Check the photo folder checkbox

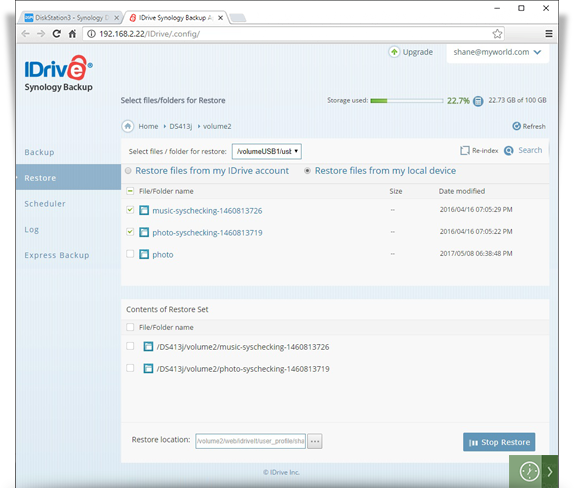(130, 254)
